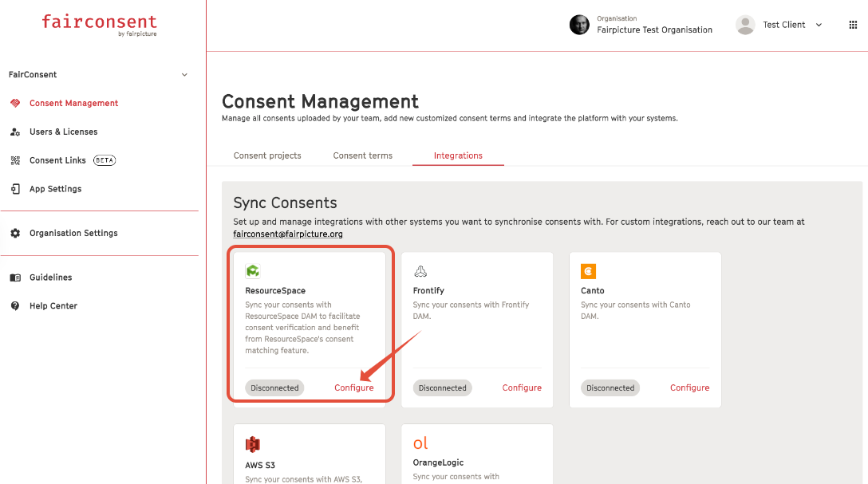Image resolution: width=868 pixels, height=484 pixels.
Task: Click the Canto logo icon
Action: tap(589, 271)
